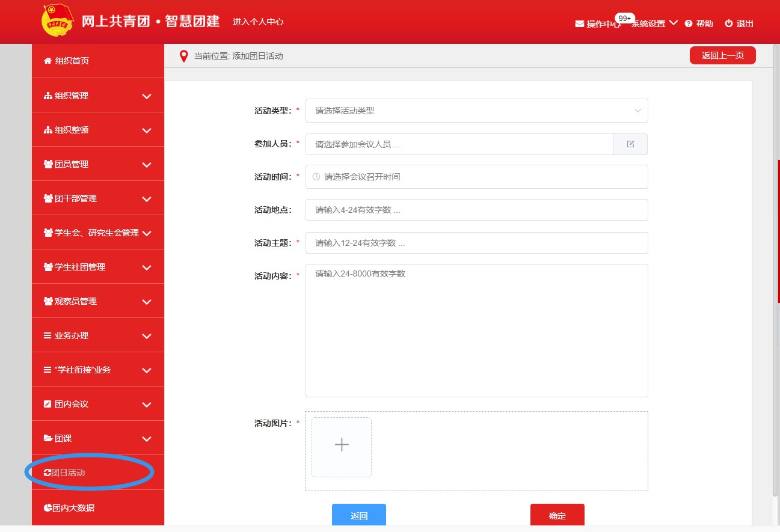Click the 参加人员 selection field
Screen dimensions: 780x532
pos(459,144)
